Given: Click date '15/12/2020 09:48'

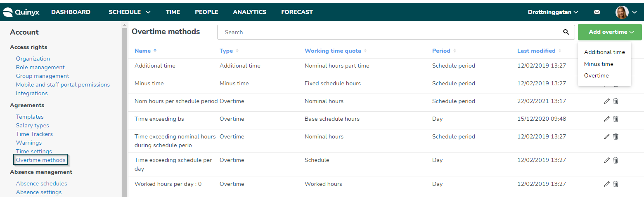Looking at the screenshot, I should point(542,119).
